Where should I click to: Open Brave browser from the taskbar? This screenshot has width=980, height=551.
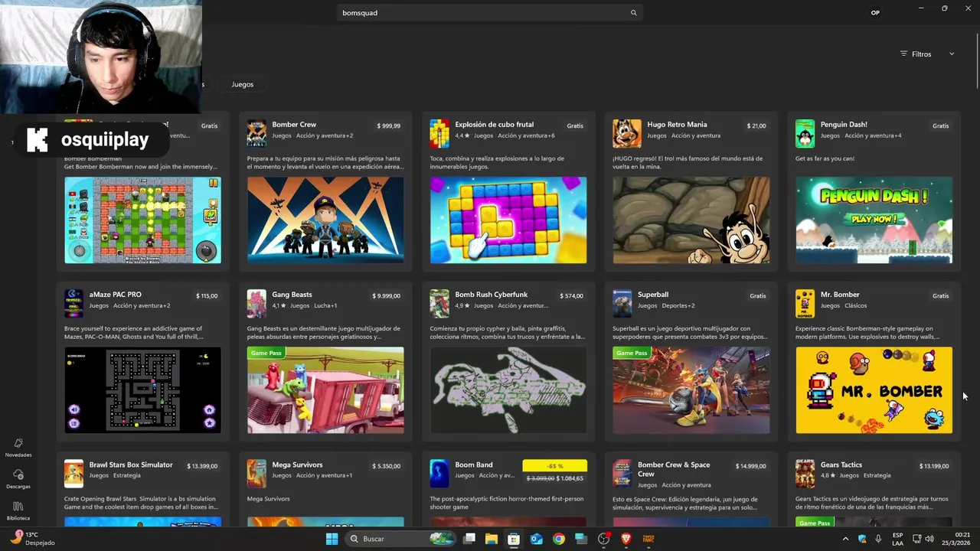pyautogui.click(x=626, y=539)
